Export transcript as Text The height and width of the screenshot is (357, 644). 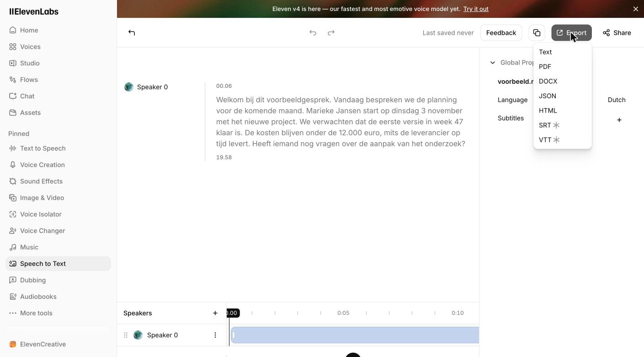563,52
